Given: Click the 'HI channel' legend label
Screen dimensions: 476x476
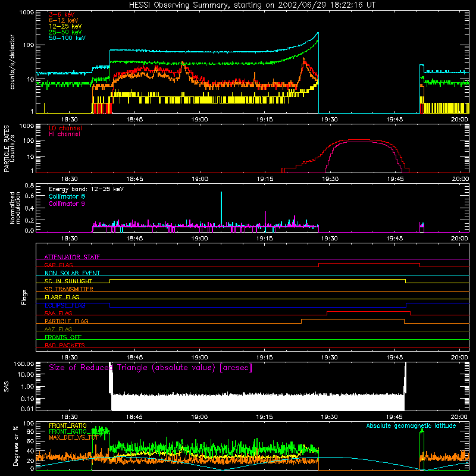Looking at the screenshot, I should point(64,134).
